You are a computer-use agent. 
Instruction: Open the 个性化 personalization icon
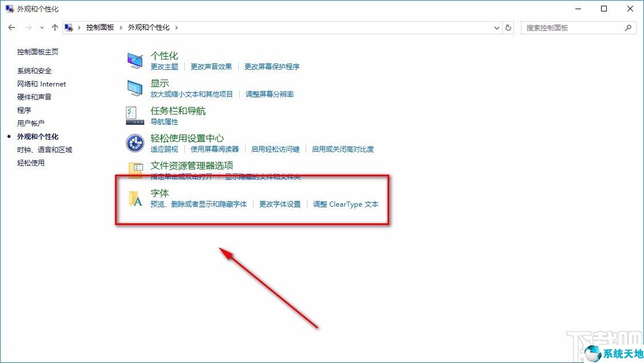(x=134, y=60)
